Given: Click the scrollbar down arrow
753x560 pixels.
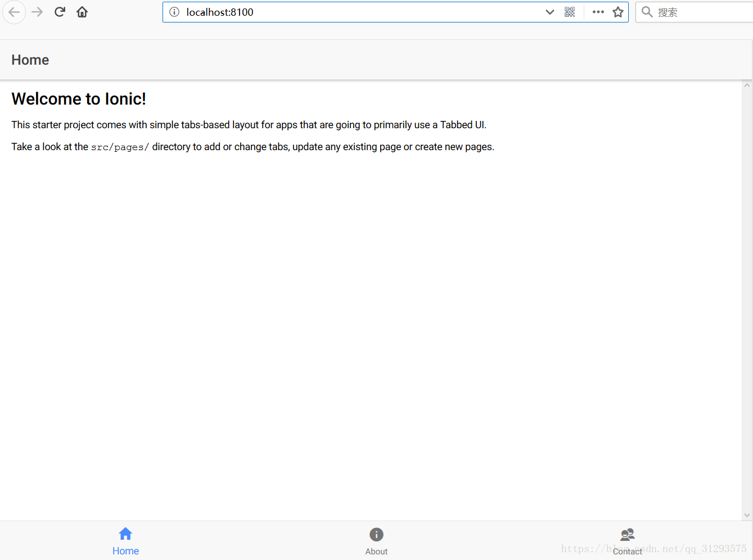Looking at the screenshot, I should click(x=747, y=515).
